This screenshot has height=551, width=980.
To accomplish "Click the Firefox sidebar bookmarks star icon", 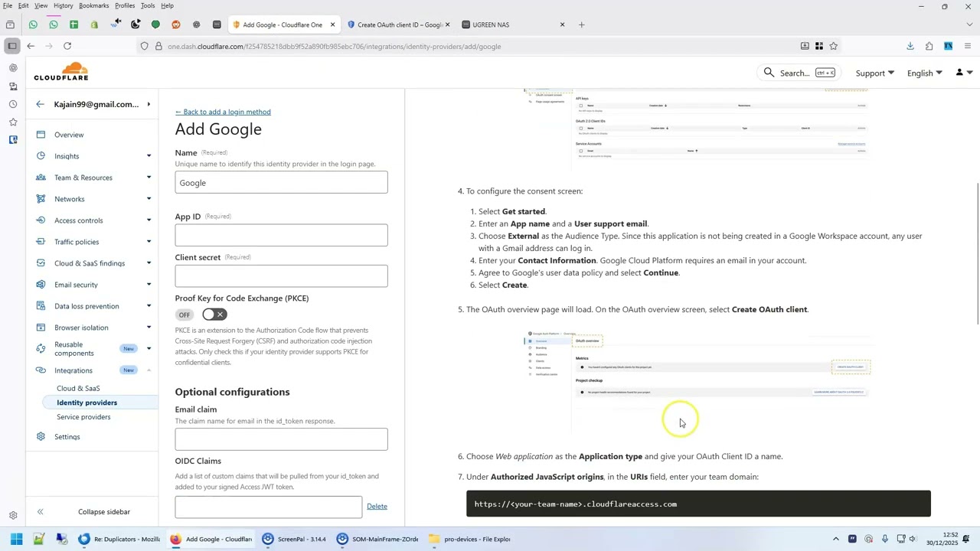I will (13, 122).
